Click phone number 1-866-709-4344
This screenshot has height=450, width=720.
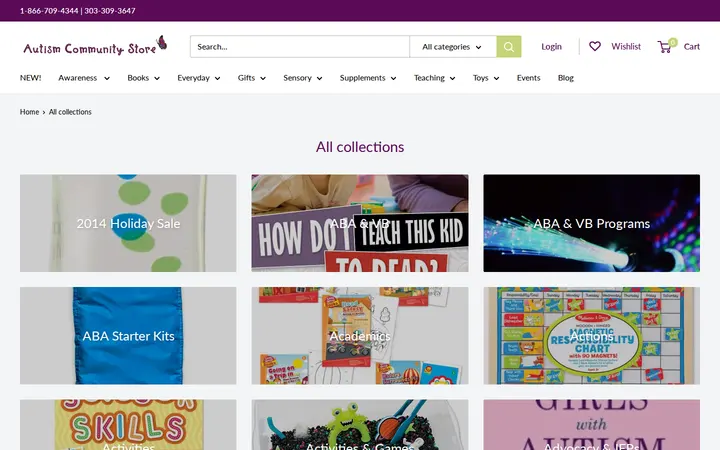49,11
